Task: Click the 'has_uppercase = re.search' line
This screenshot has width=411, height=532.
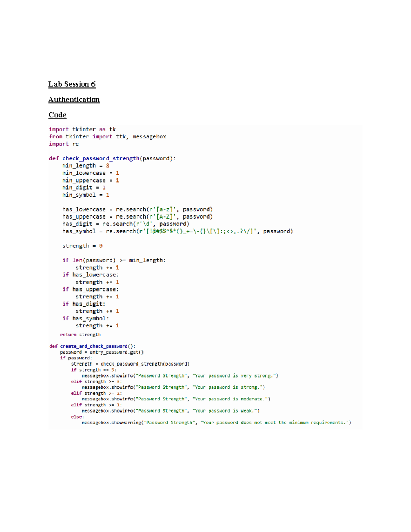Action: [137, 216]
